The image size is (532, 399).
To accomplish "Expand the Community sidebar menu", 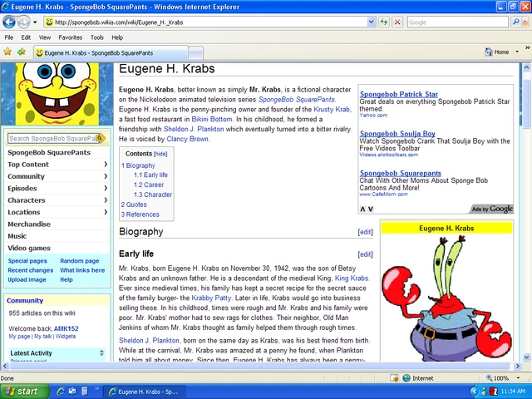I will 57,176.
